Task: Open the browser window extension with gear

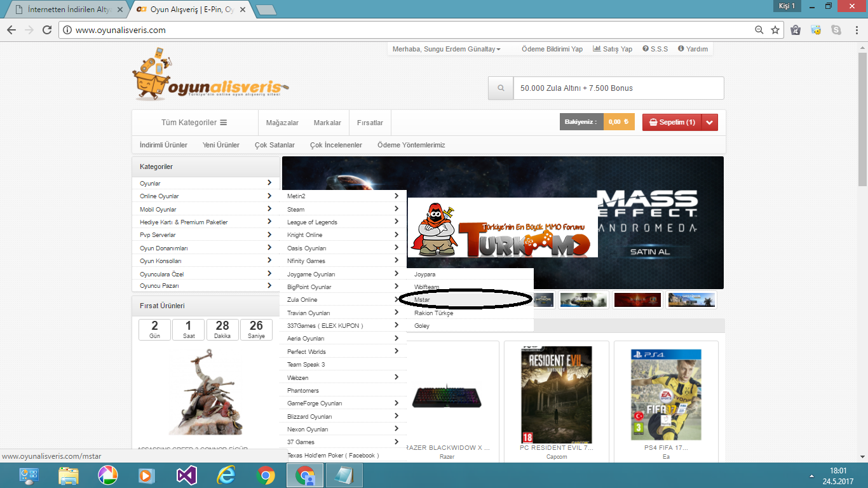Action: tap(817, 30)
